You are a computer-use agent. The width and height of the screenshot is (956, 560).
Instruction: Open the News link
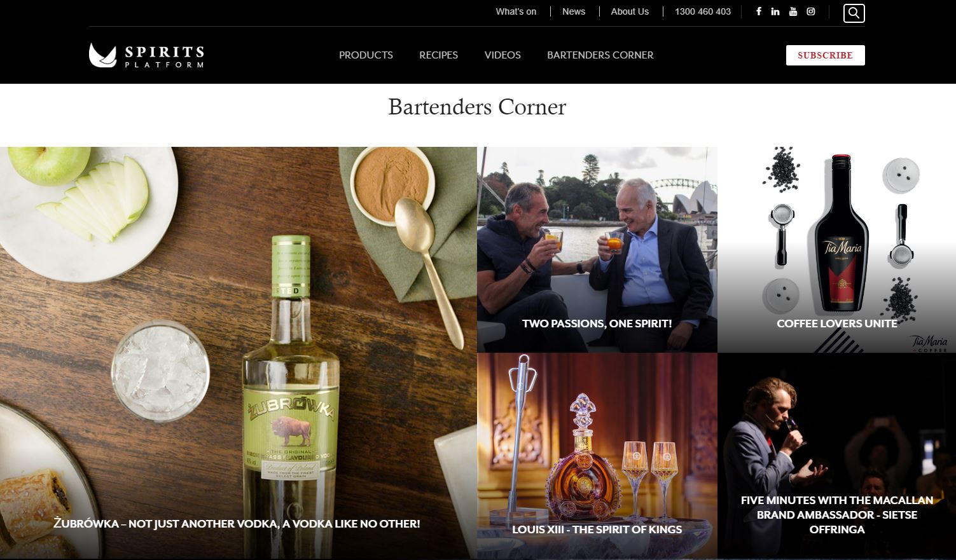click(574, 11)
